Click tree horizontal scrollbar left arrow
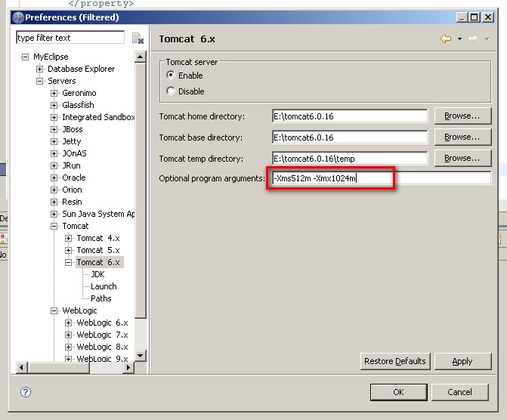 [21, 368]
